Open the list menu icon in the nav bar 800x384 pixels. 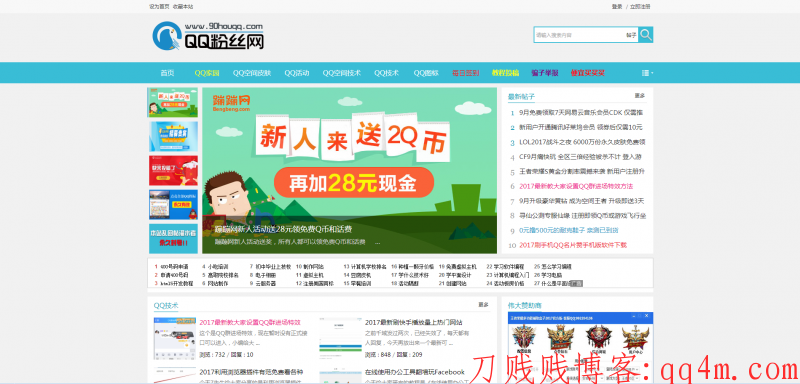pyautogui.click(x=647, y=73)
